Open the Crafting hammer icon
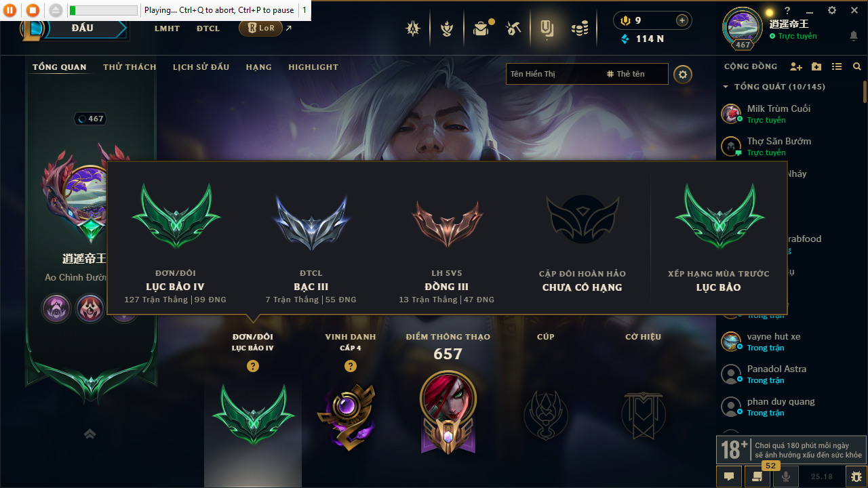The height and width of the screenshot is (488, 868). pos(513,28)
